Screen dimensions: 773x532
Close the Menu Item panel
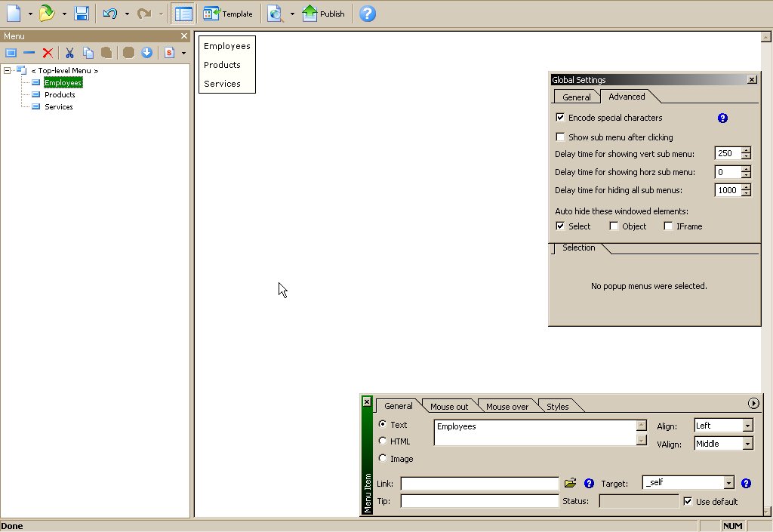pos(367,401)
